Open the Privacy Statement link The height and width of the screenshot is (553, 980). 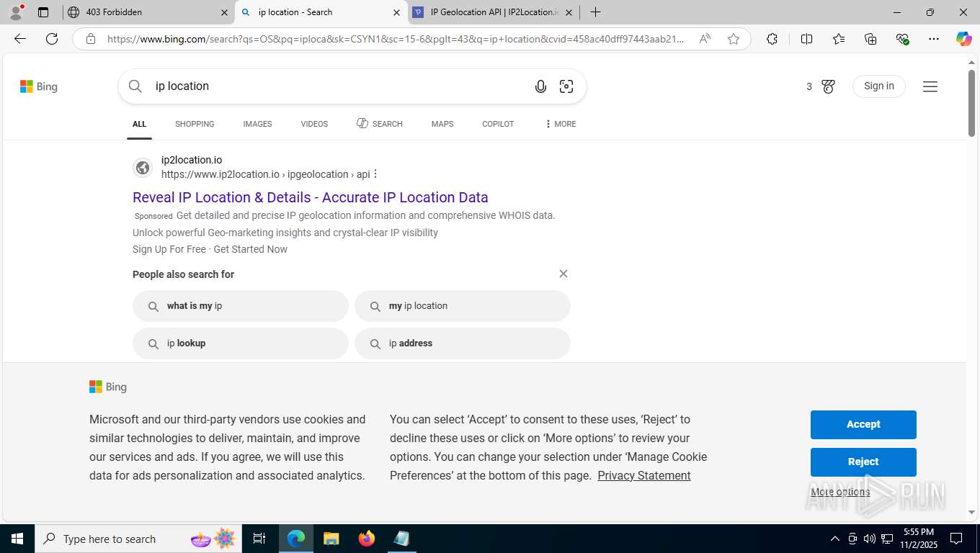click(644, 475)
